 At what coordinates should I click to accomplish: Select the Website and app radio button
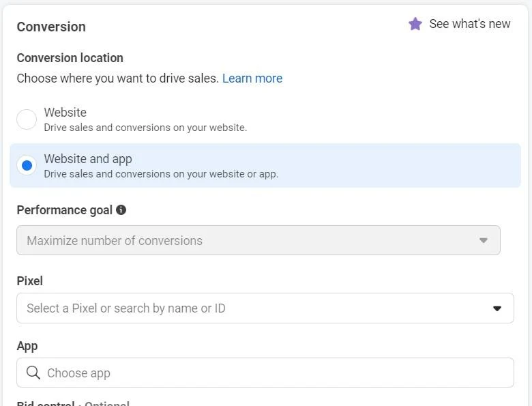coord(27,165)
